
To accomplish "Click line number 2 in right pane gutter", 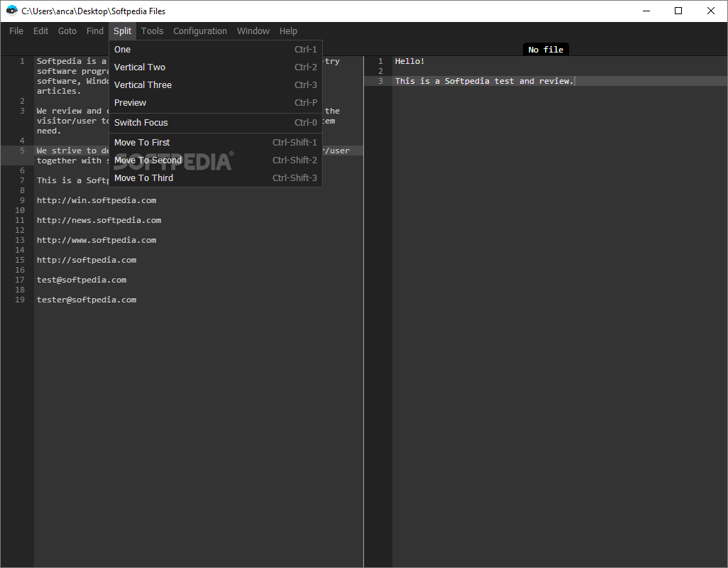I will (x=381, y=71).
